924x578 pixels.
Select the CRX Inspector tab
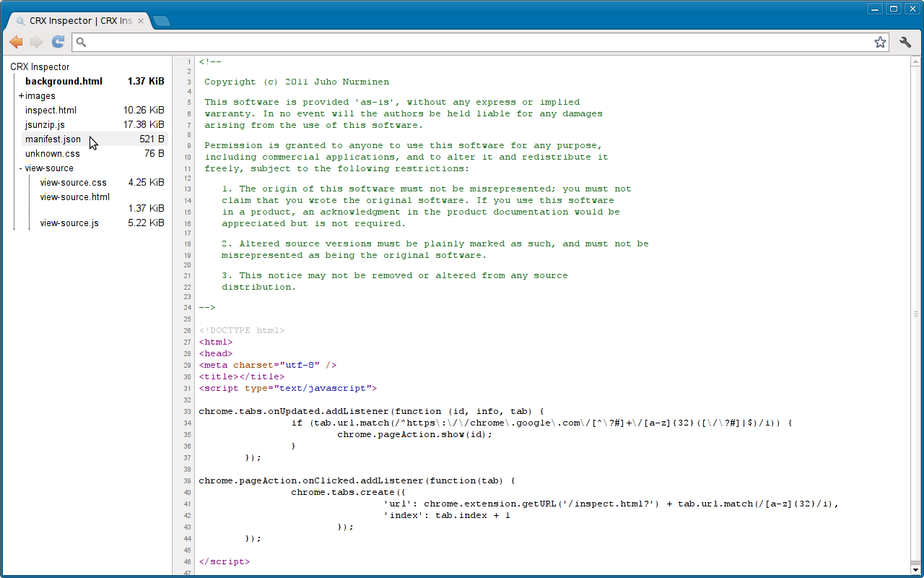[79, 21]
